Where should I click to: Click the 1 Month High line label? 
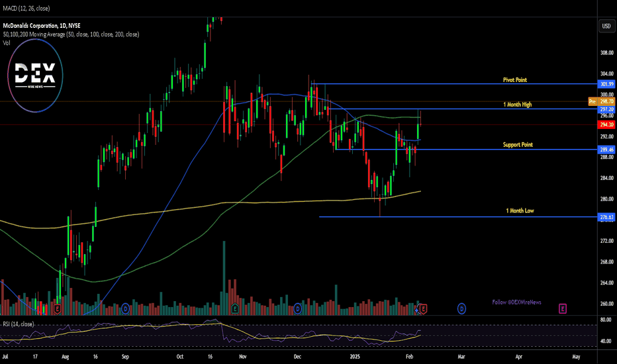[518, 105]
